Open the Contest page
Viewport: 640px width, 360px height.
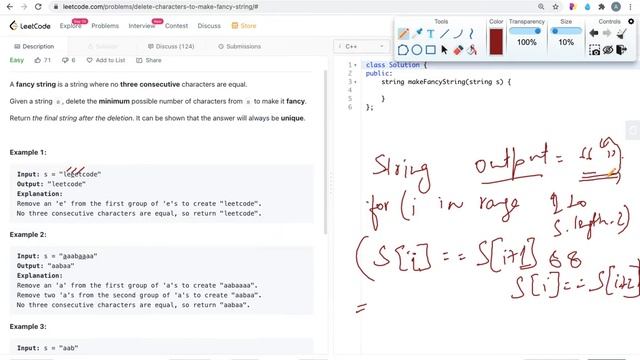click(176, 26)
